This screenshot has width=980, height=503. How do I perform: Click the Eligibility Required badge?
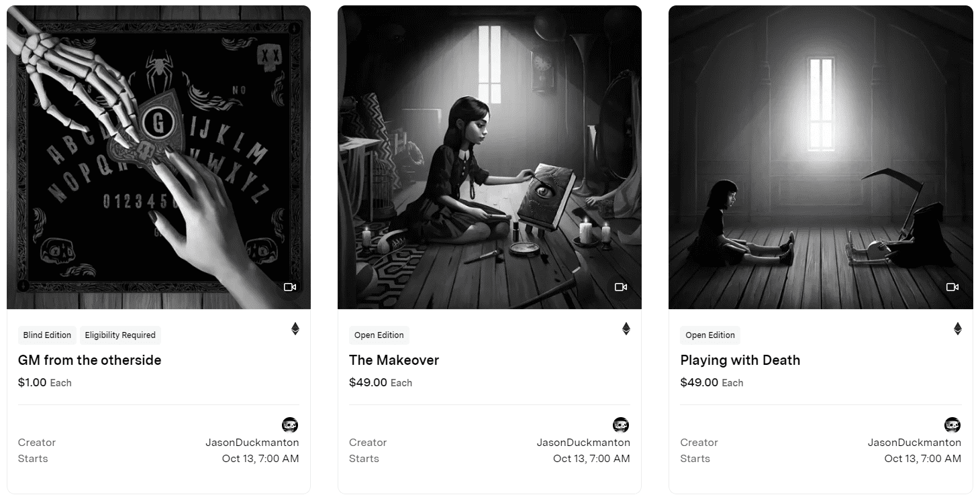120,335
